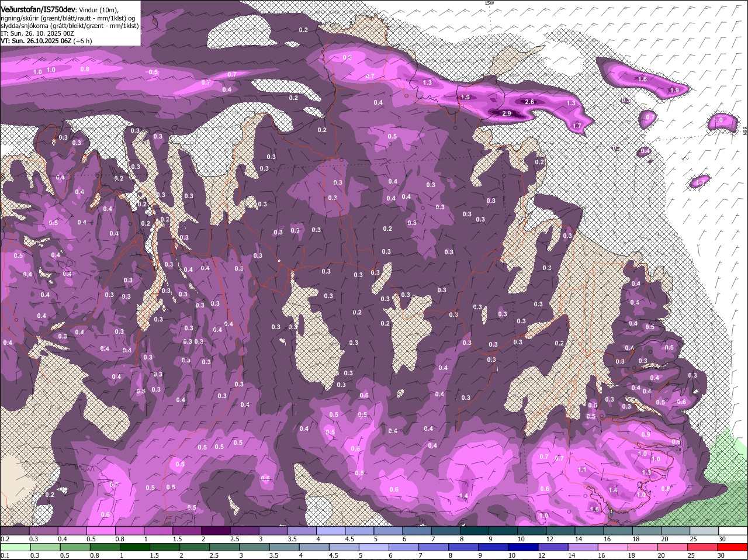Click the "Veðurstofan/IS750dev" title text
The image size is (748, 560).
click(x=38, y=10)
